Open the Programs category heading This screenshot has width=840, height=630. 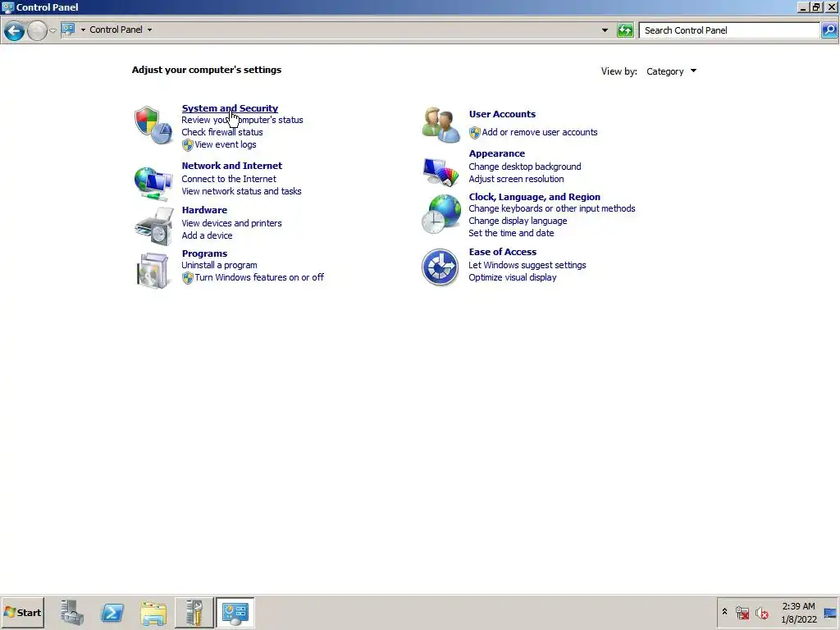204,253
